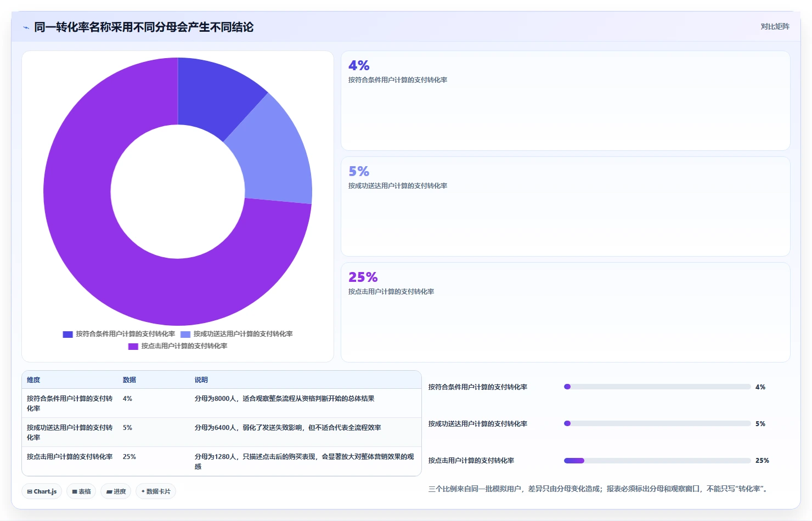The width and height of the screenshot is (812, 521).
Task: Click legend text 按成功送达用户计算的支付转化率
Action: click(243, 334)
